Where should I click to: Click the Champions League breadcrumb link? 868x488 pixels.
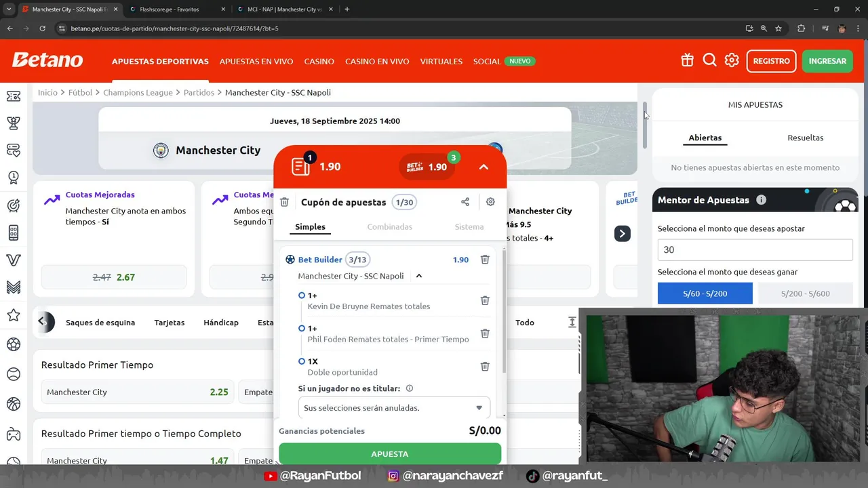[x=138, y=92]
